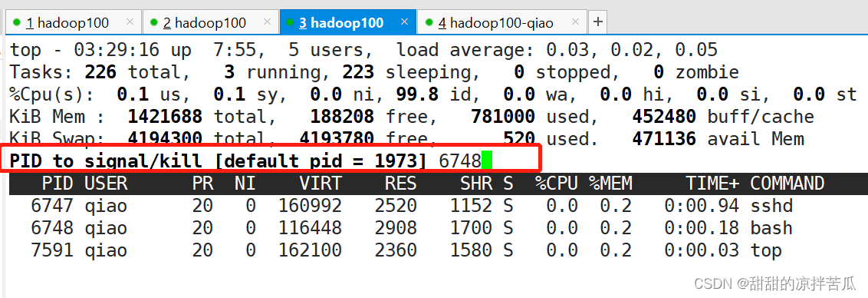The width and height of the screenshot is (868, 298).
Task: Click the SHR column header
Action: (x=476, y=183)
